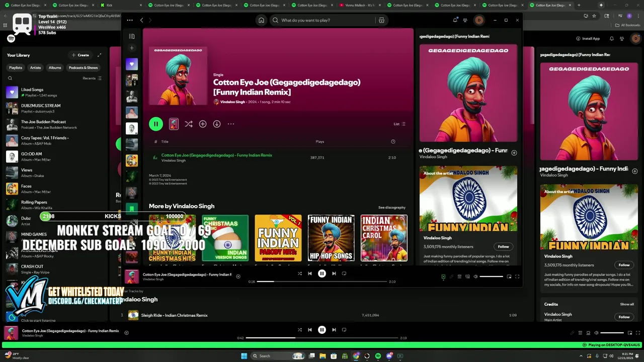Open Home in the front Spotify window
This screenshot has width=644, height=362.
(261, 20)
